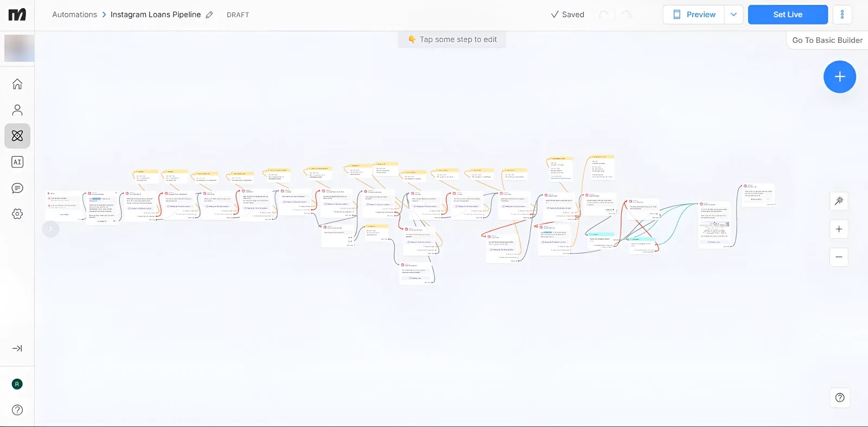Click the Instagram Loans Pipeline title

156,15
